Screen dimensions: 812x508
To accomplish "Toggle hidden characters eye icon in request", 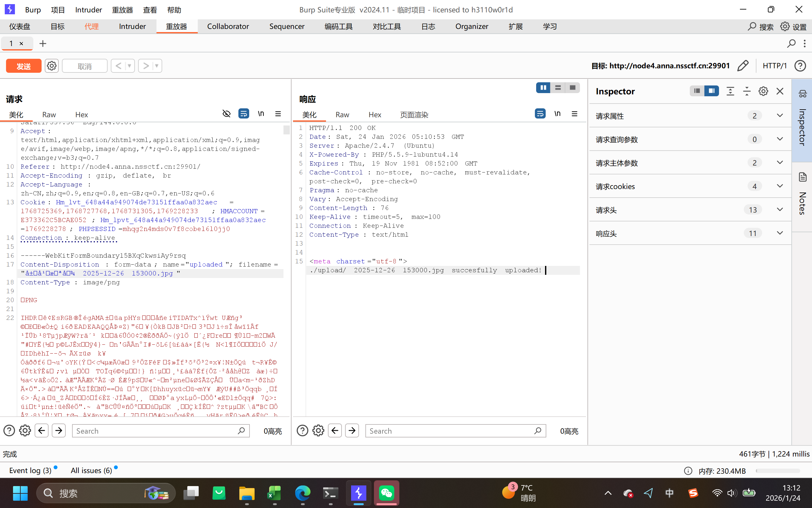I will [x=227, y=114].
